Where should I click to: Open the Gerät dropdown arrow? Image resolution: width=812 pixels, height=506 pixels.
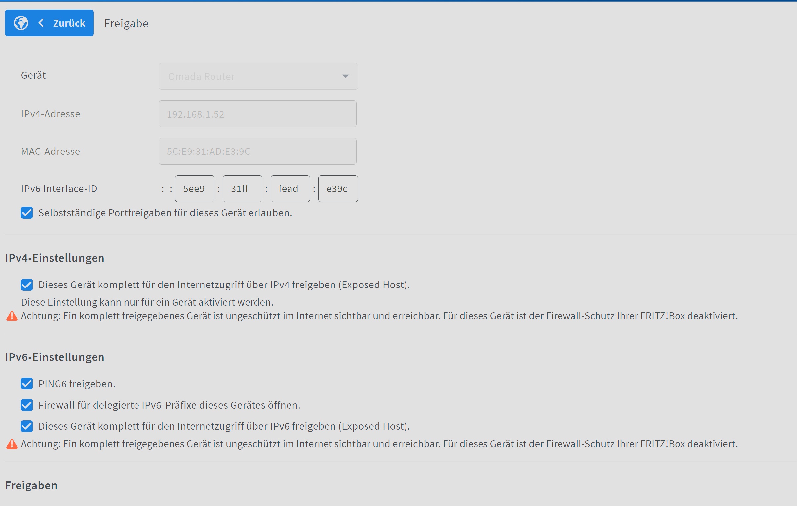(345, 76)
